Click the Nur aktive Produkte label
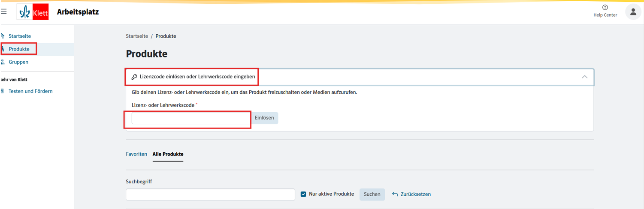644x209 pixels. click(x=331, y=194)
